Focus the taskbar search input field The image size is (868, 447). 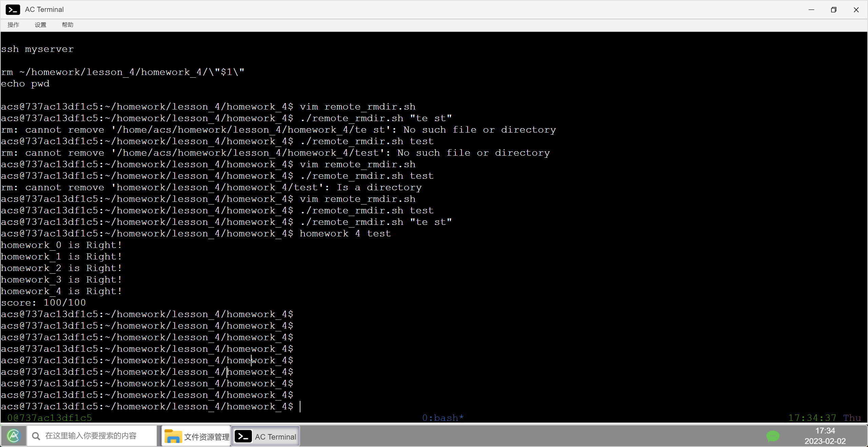tap(91, 436)
